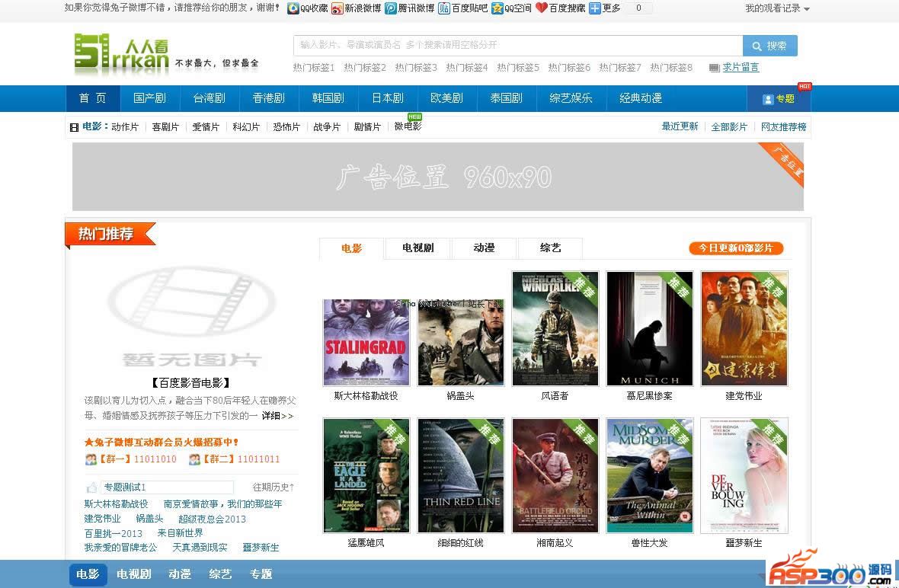Open 欧美剧 navigation item
Viewport: 899px width, 588px height.
tap(446, 98)
